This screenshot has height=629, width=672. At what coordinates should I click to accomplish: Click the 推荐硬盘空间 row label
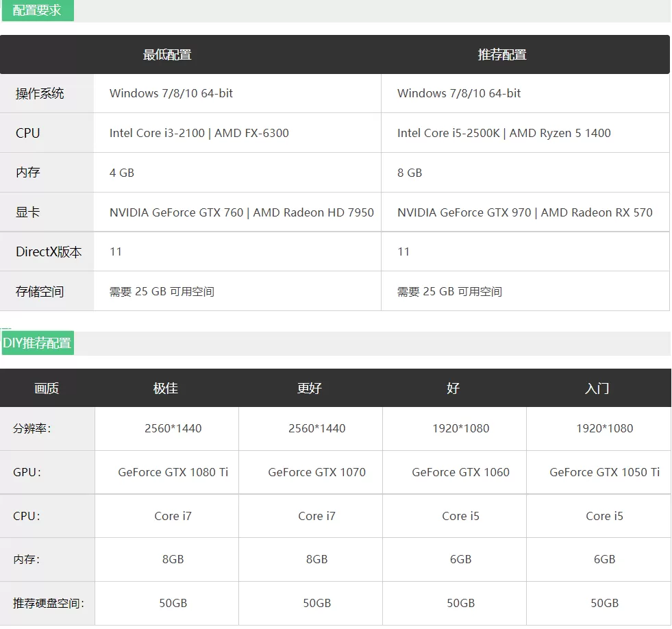coord(49,603)
